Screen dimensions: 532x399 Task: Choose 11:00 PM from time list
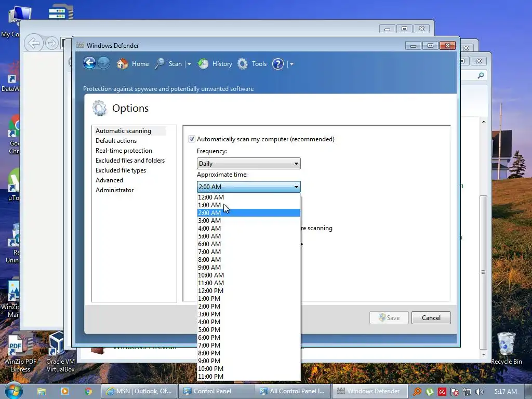coord(249,377)
